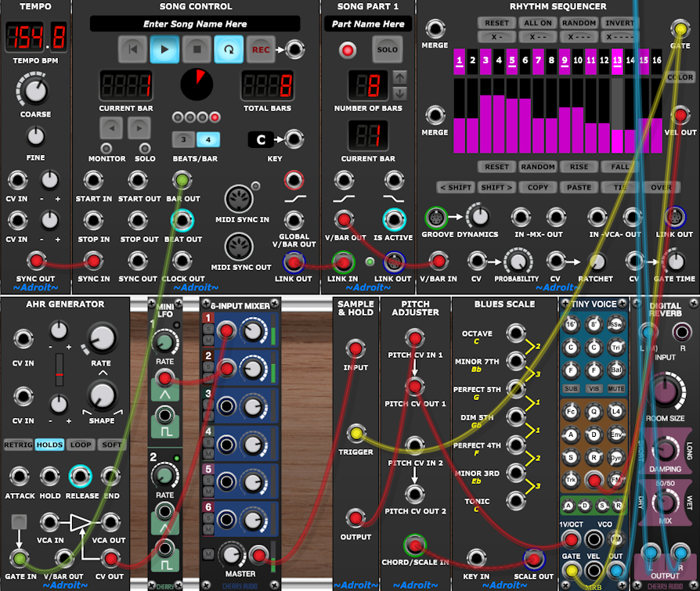The height and width of the screenshot is (591, 700).
Task: Toggle RETRIG in AHR Generator
Action: click(18, 445)
